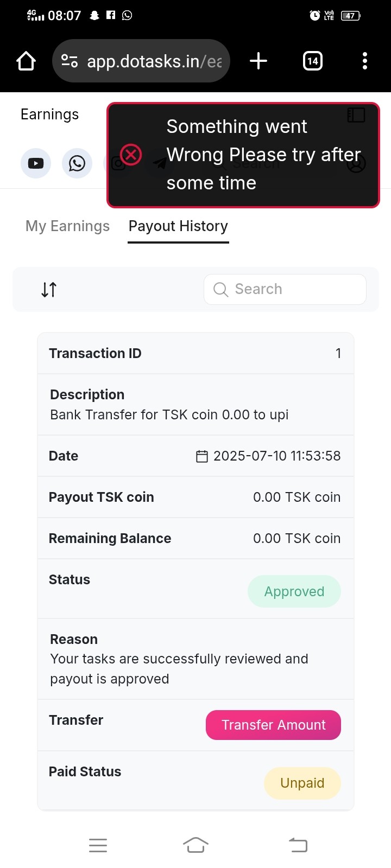391x868 pixels.
Task: Open the tab switcher showing 14 tabs
Action: click(x=312, y=61)
